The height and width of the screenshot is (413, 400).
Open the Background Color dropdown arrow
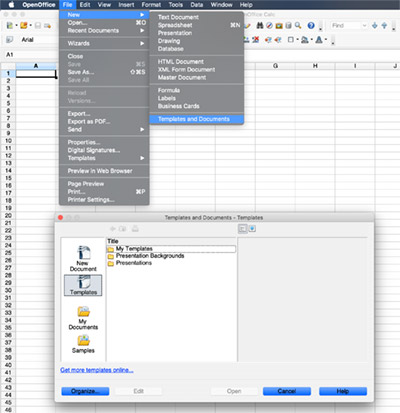point(311,40)
